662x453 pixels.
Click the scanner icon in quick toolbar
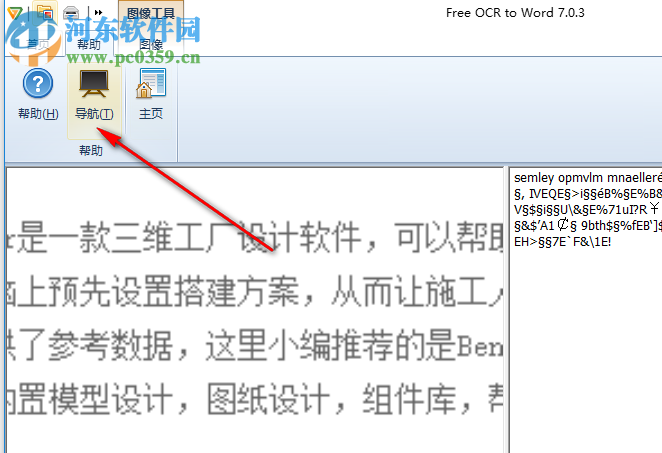tap(71, 13)
